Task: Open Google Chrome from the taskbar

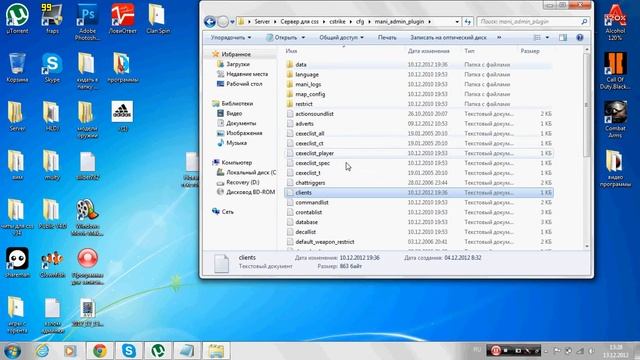Action: pyautogui.click(x=100, y=351)
